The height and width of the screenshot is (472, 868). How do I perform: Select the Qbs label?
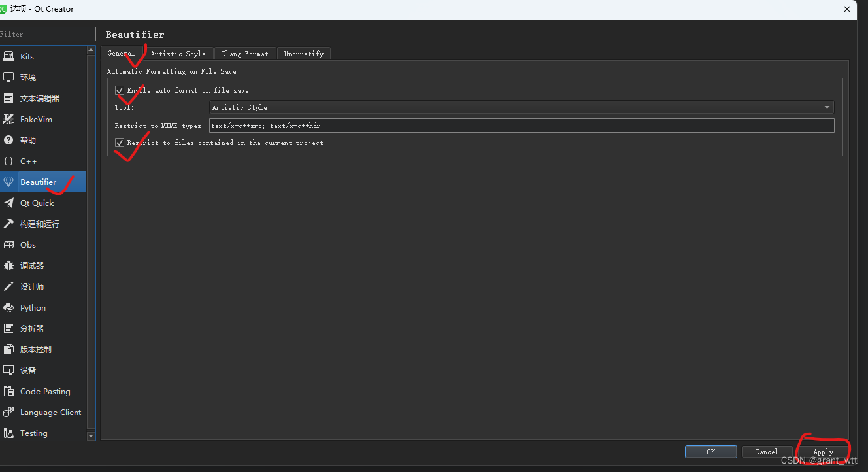28,245
